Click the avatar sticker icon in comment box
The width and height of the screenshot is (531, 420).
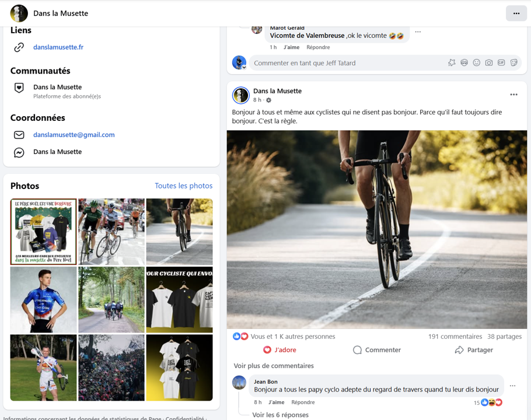(x=464, y=63)
